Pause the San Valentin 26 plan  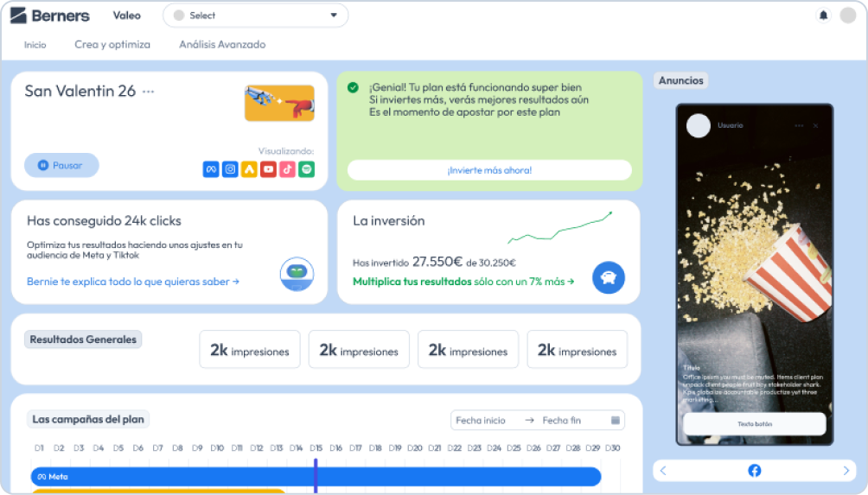coord(61,165)
